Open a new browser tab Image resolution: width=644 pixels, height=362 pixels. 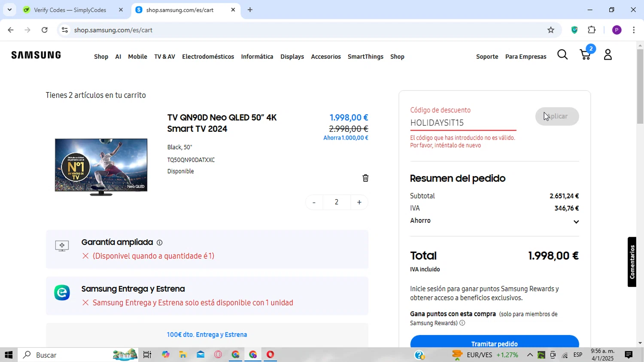point(250,10)
